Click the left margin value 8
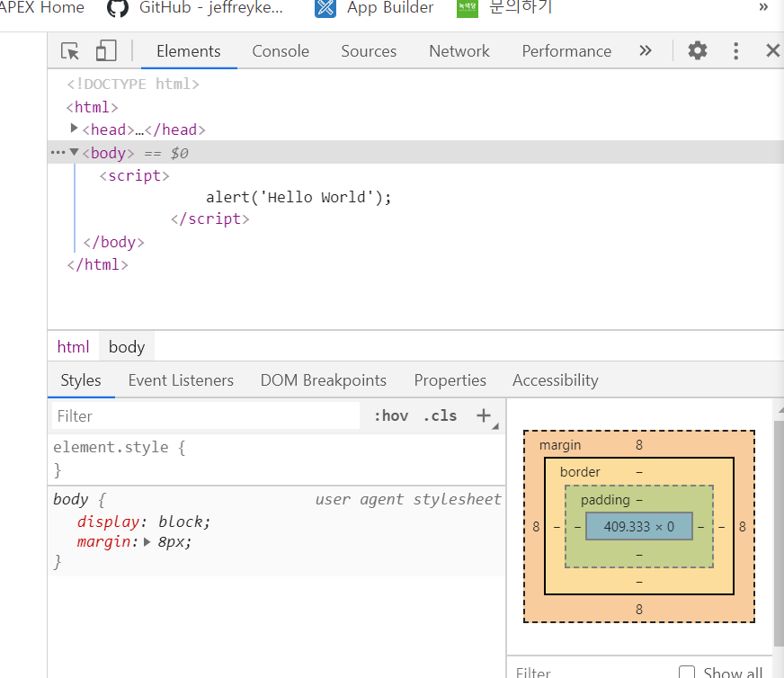784x678 pixels. point(536,527)
